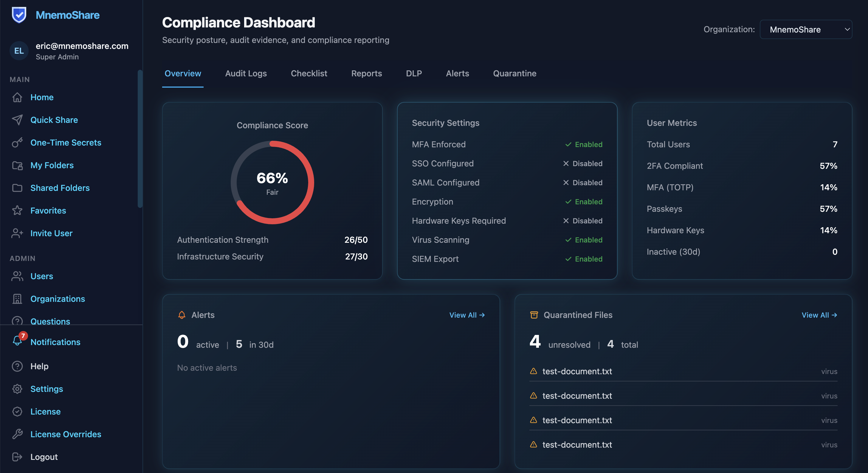Click View All in Alerts card

pos(467,315)
